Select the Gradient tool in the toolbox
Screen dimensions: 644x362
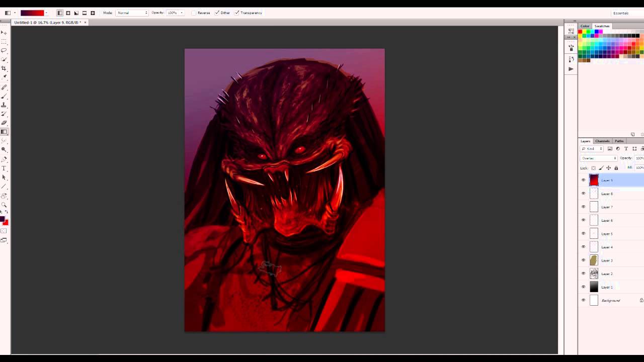4,132
